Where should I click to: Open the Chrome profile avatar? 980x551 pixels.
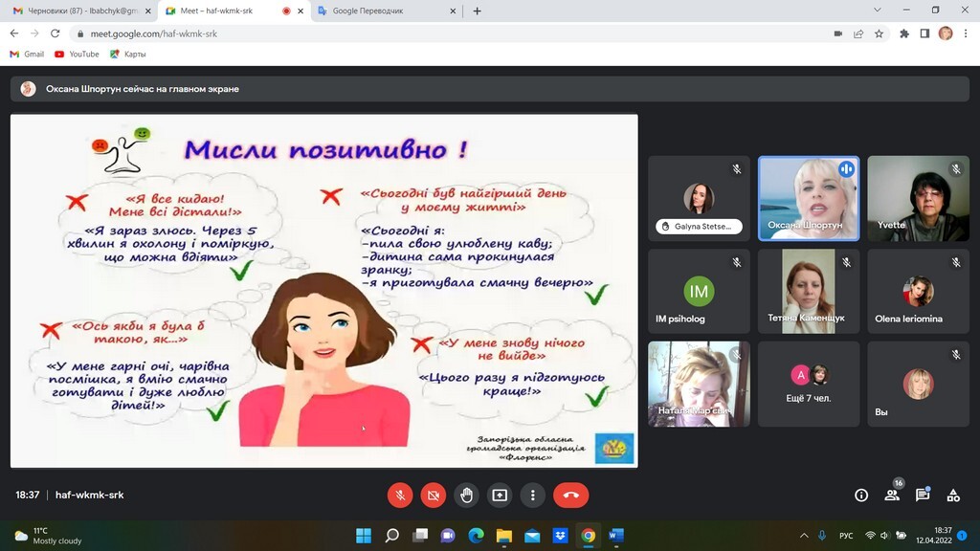(x=946, y=33)
